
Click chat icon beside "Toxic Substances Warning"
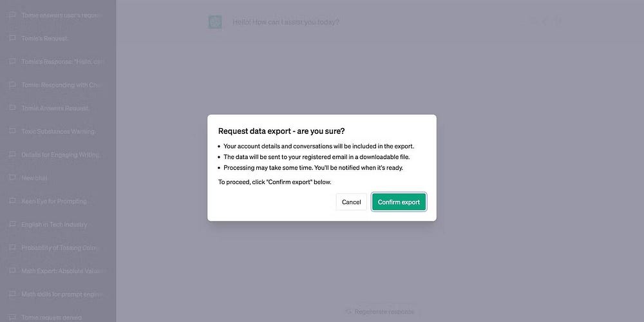(x=12, y=131)
